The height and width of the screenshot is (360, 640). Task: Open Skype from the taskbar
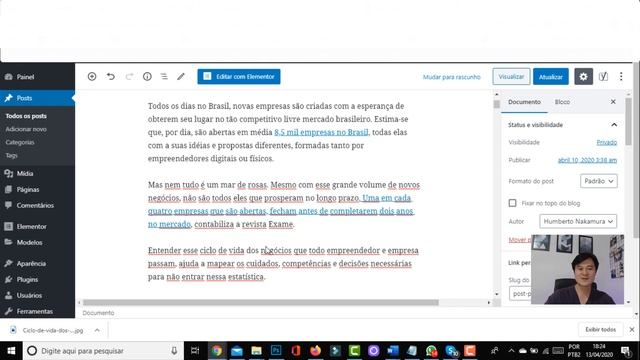451,351
